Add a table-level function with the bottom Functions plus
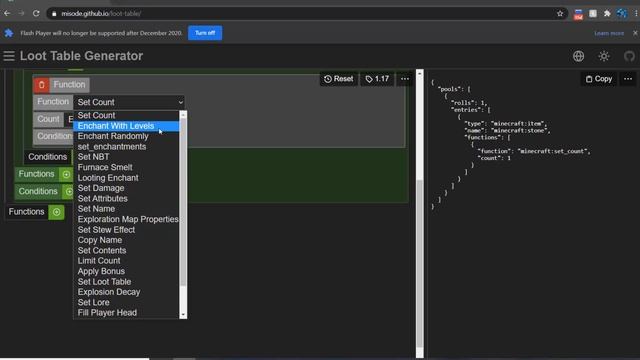Screen dimensions: 640x360 tap(56, 212)
